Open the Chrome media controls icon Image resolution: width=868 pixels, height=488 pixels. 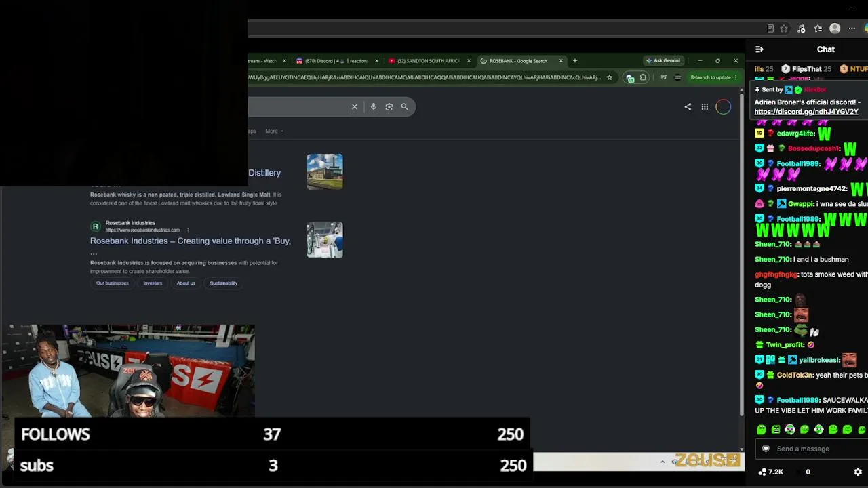(x=664, y=77)
